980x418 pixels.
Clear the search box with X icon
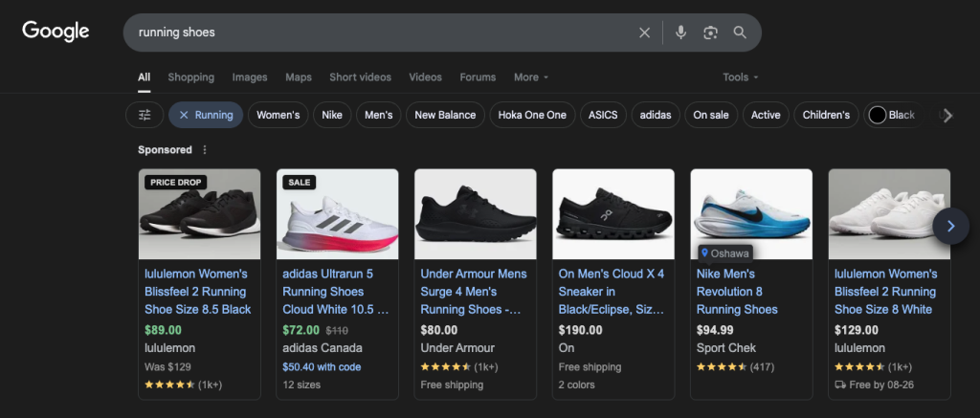(x=644, y=33)
